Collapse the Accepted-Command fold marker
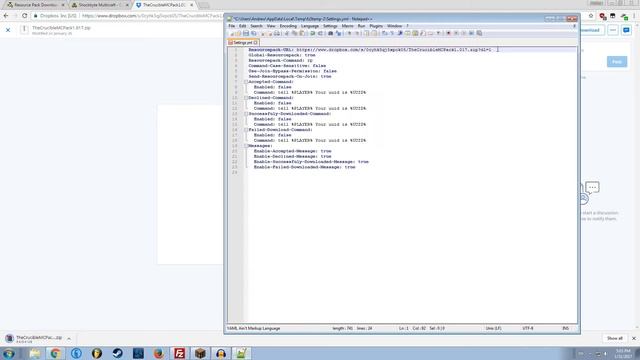Viewport: 640px width, 360px height. 246,82
